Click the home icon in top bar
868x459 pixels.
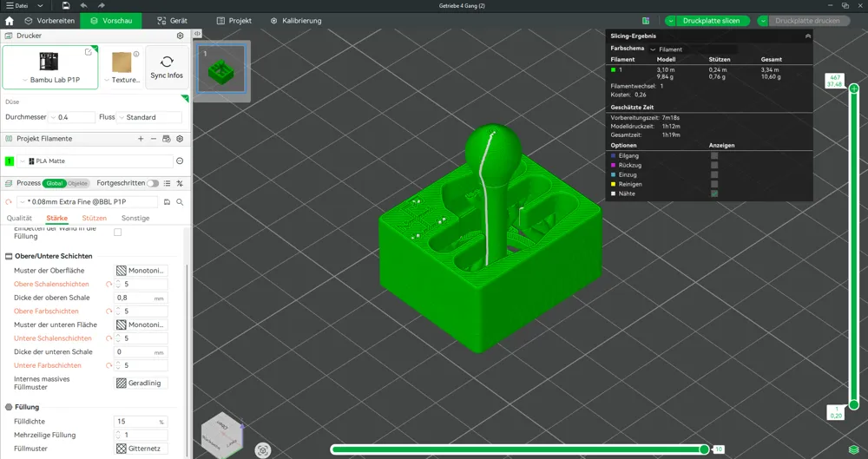coord(10,21)
